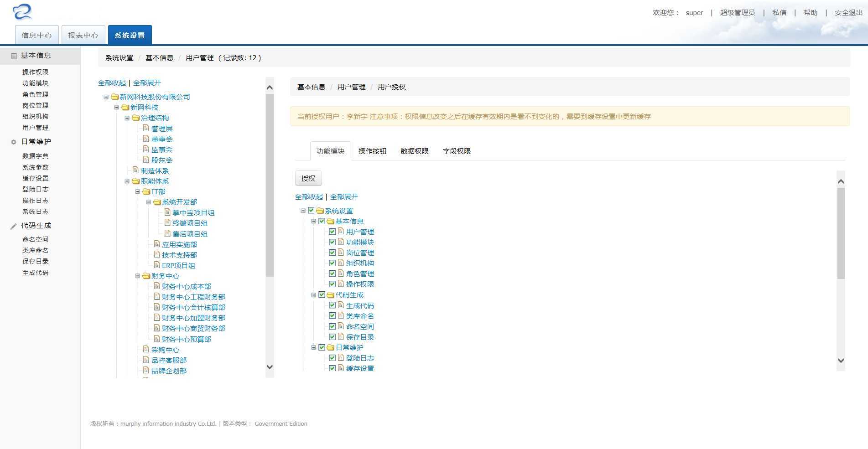Click the 系统设置 folder icon in permission tree
868x449 pixels.
[x=320, y=211]
